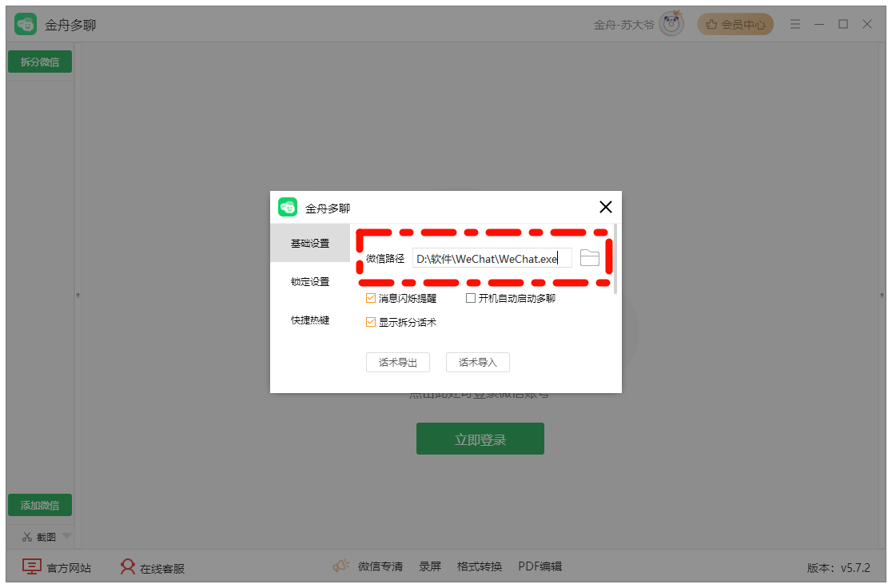
Task: Click the main window 金舟多聊 logo
Action: [x=26, y=25]
